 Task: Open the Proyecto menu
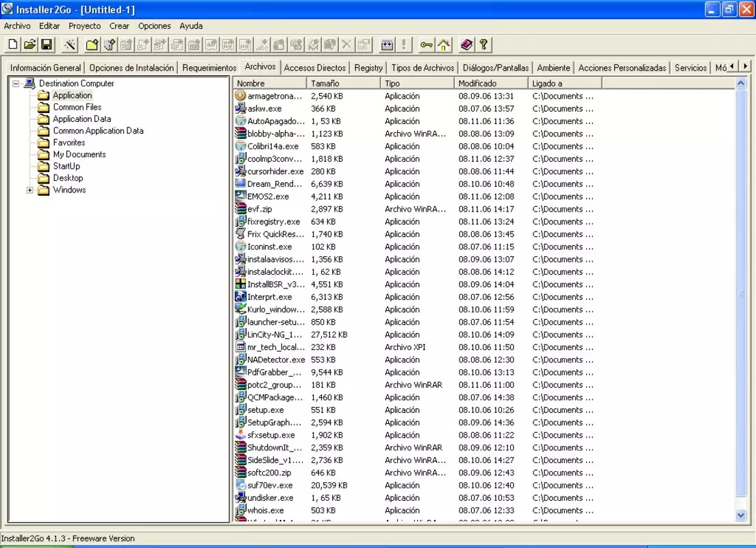click(x=85, y=26)
